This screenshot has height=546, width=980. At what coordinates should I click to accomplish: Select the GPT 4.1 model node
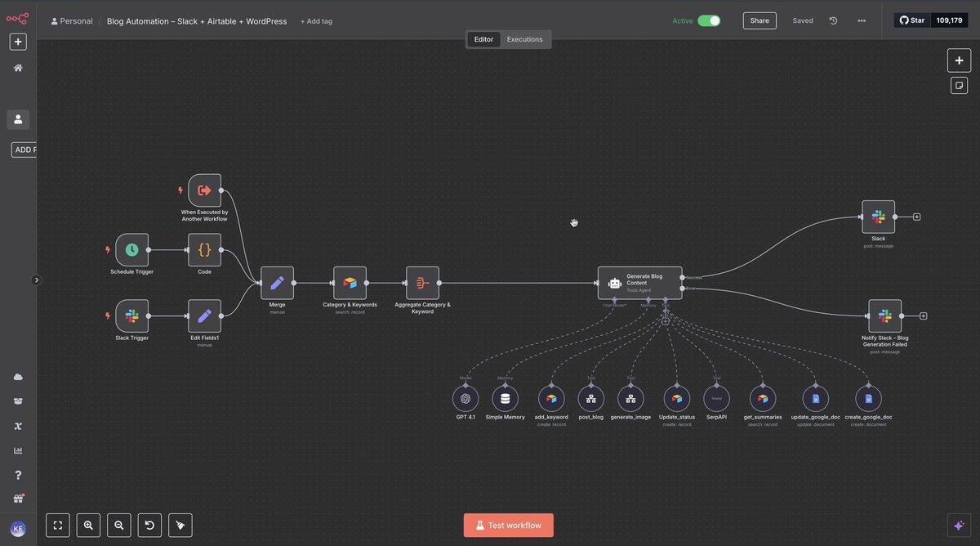point(465,399)
